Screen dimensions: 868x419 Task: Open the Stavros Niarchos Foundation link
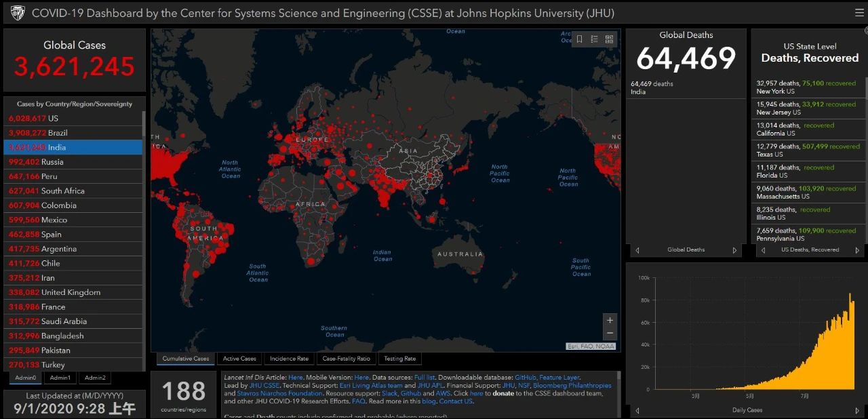coord(281,394)
